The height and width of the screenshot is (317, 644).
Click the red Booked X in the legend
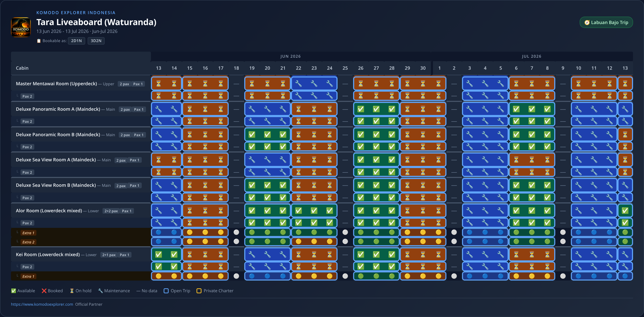click(x=44, y=291)
